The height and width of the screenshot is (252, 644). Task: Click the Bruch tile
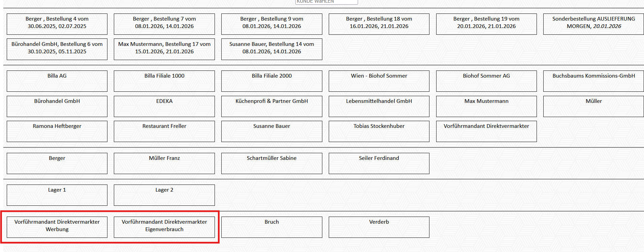point(271,227)
